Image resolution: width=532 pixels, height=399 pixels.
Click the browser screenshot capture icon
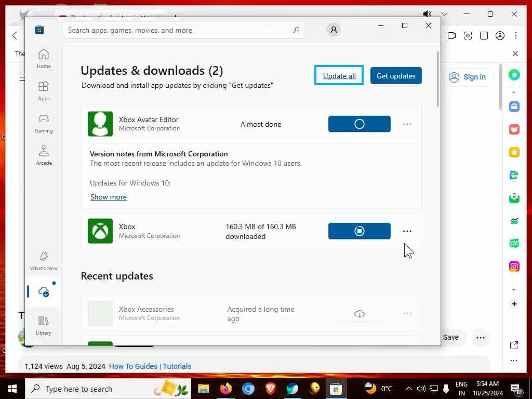468,35
